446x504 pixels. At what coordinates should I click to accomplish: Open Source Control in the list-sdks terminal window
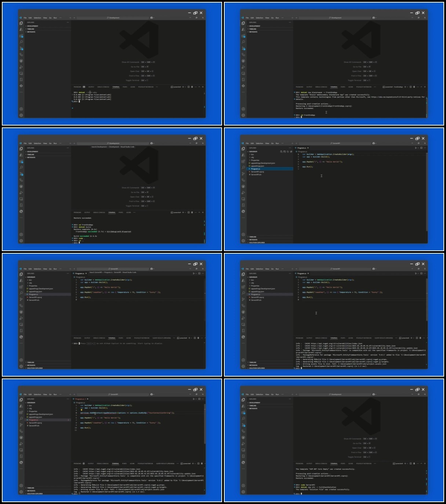pos(21,48)
